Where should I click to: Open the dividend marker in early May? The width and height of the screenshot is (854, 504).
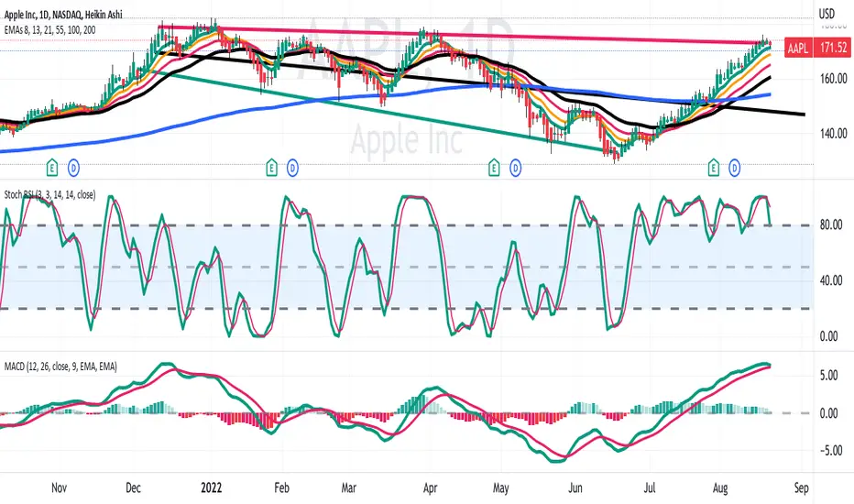click(515, 169)
